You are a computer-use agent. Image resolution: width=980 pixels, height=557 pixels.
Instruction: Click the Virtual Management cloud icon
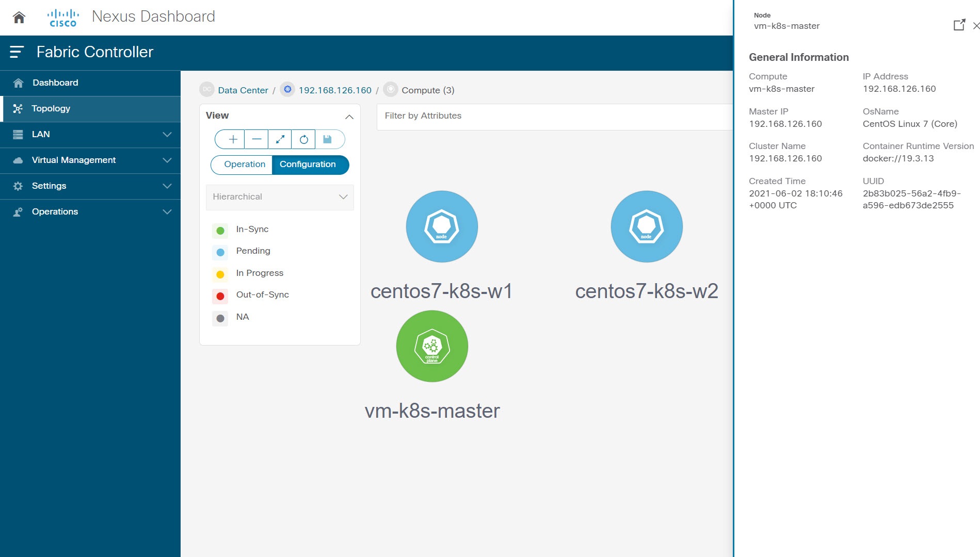tap(18, 160)
